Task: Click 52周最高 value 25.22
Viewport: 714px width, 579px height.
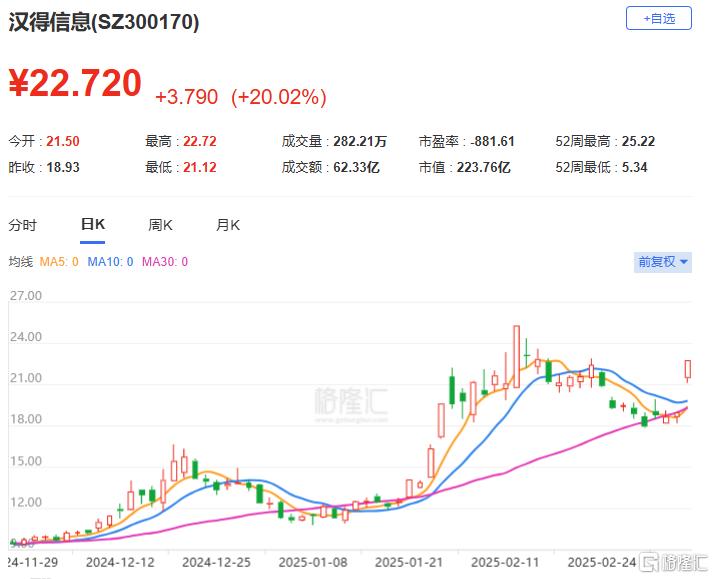Action: pos(638,141)
